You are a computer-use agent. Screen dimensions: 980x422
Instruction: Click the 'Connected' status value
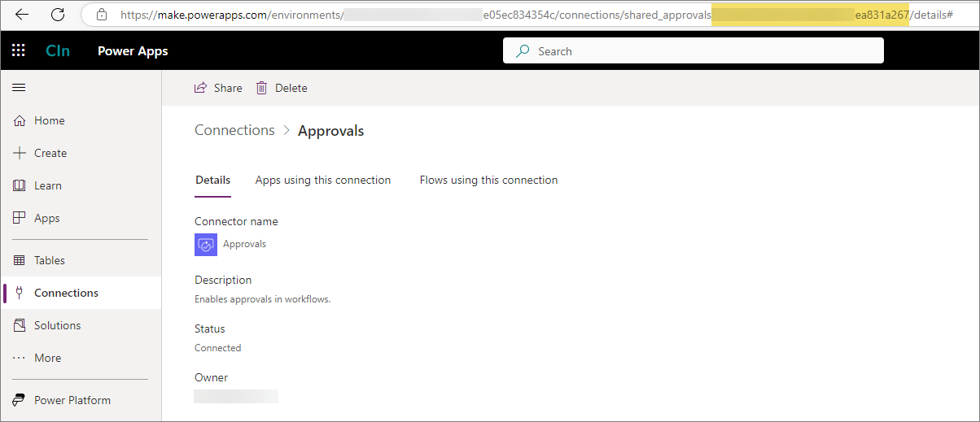[x=218, y=348]
